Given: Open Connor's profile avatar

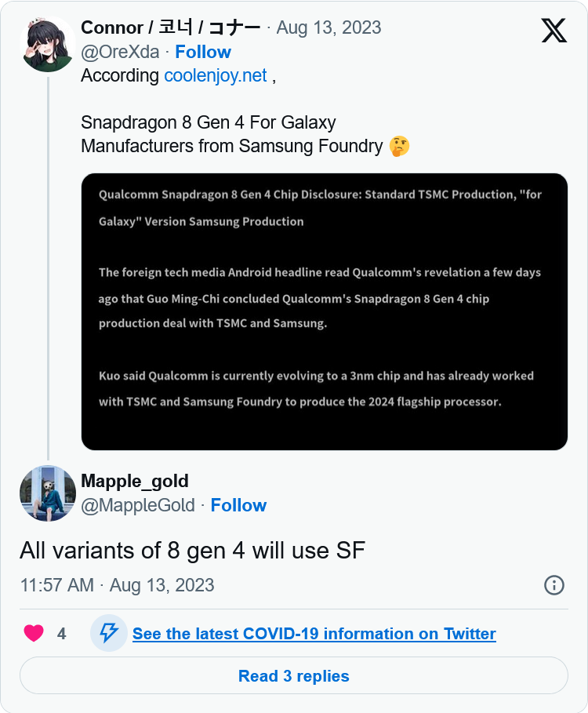Looking at the screenshot, I should (48, 44).
